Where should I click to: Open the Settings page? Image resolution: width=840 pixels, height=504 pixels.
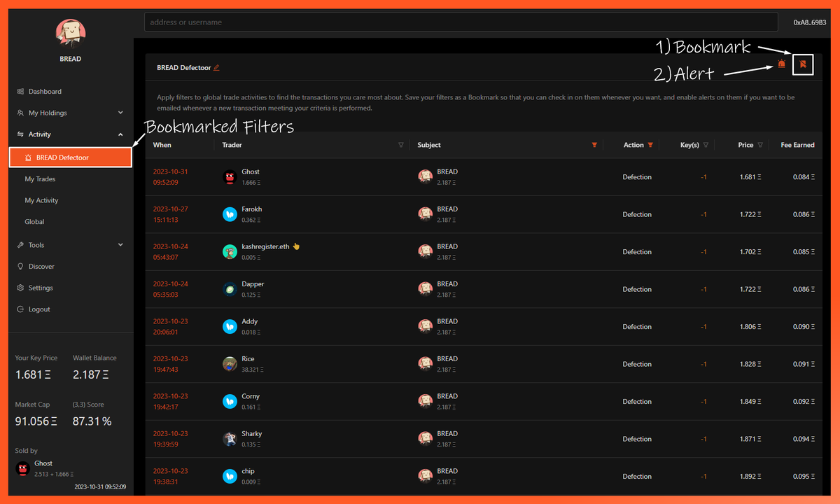click(41, 288)
